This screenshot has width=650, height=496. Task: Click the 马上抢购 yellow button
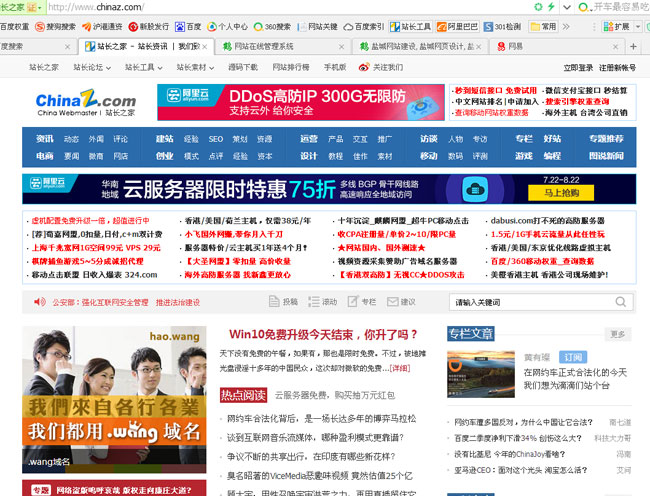pos(561,193)
